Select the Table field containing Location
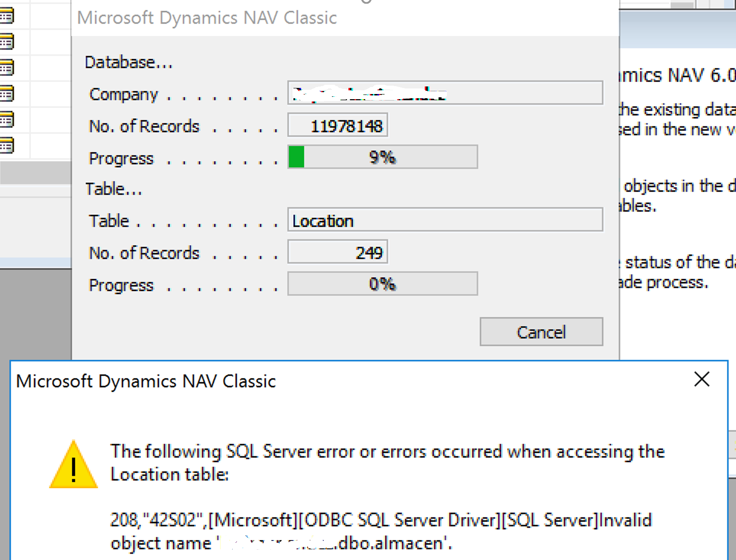Screen dimensions: 736x560 [445, 220]
